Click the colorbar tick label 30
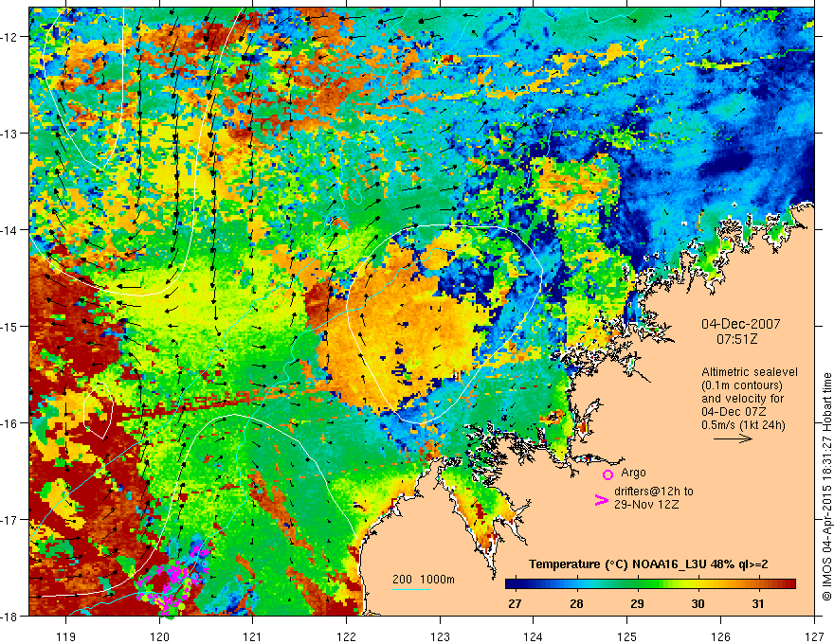 click(698, 603)
